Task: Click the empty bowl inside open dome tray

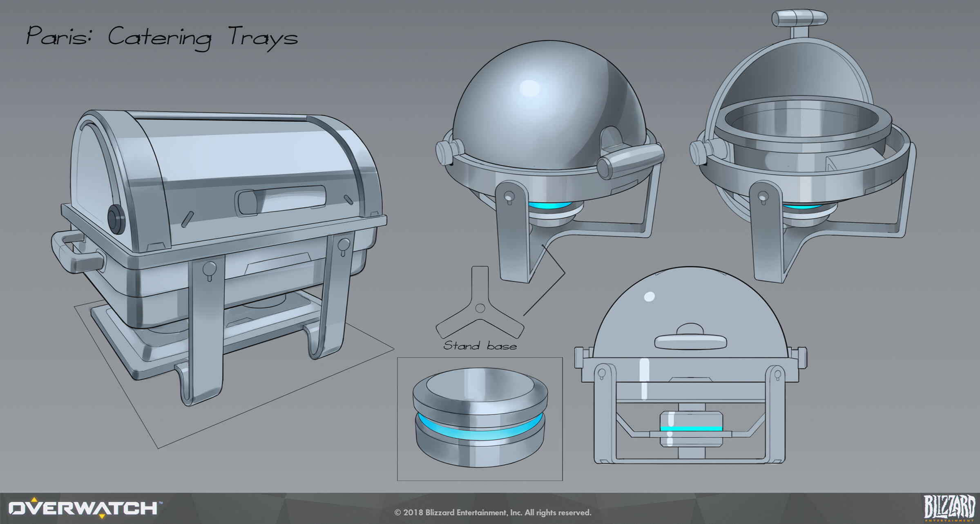Action: [x=801, y=119]
